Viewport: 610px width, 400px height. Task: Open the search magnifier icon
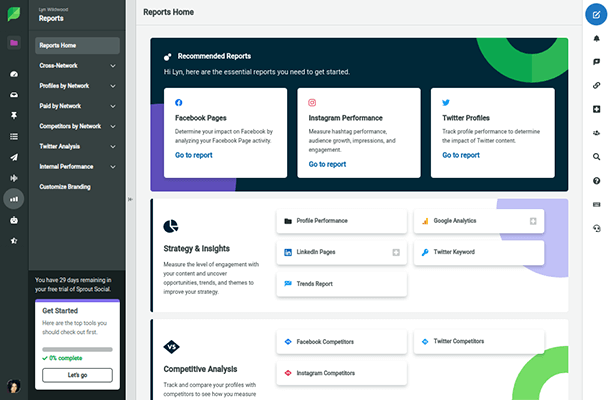(x=596, y=157)
